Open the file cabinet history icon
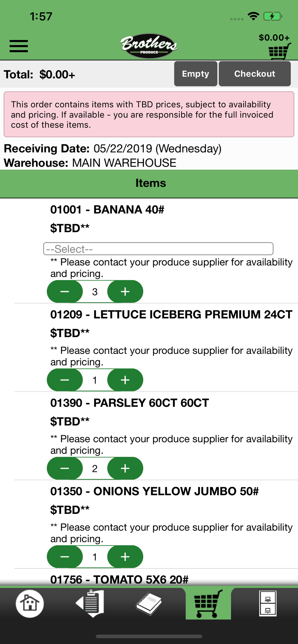298x644 pixels. pyautogui.click(x=268, y=603)
